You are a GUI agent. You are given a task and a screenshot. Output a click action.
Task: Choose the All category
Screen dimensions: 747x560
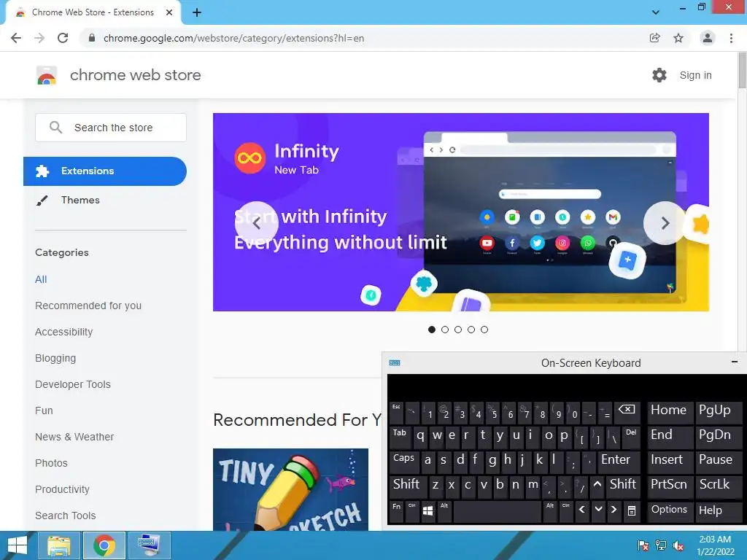[x=41, y=279]
